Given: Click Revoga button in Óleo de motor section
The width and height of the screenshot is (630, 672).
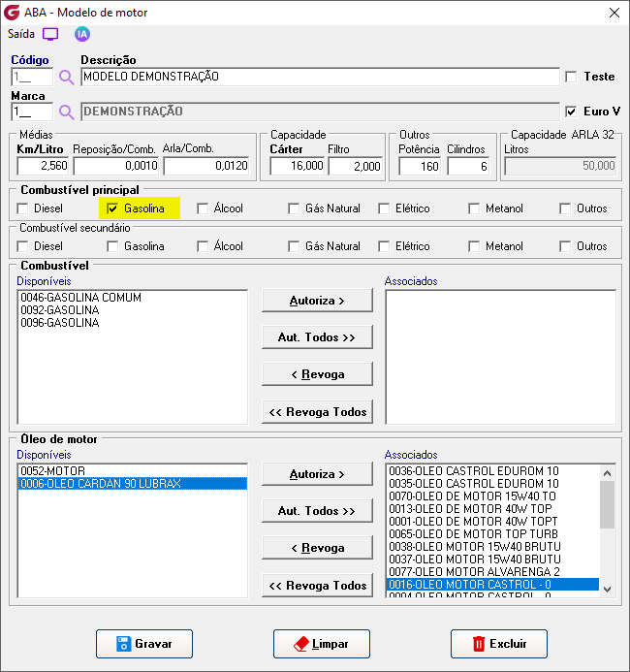Looking at the screenshot, I should [317, 548].
